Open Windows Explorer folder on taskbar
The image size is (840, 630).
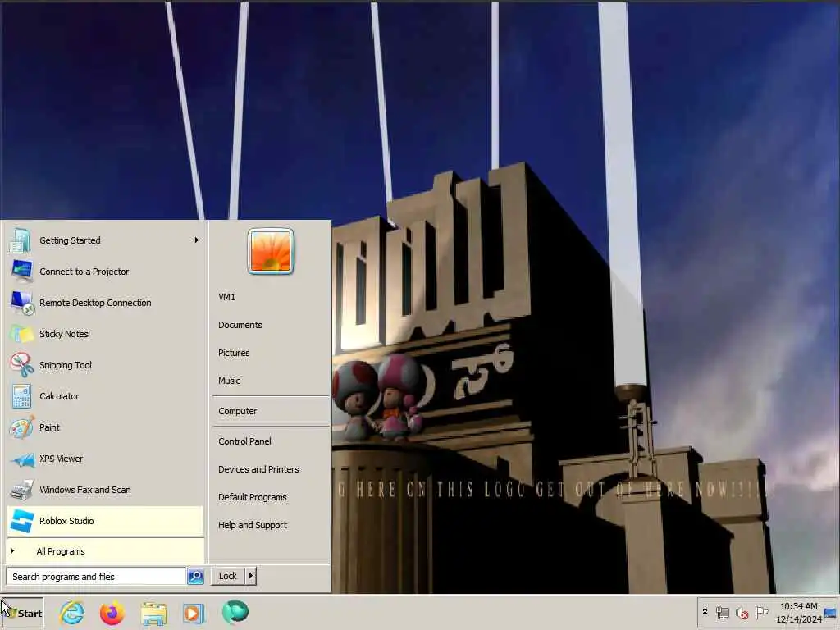[x=153, y=613]
